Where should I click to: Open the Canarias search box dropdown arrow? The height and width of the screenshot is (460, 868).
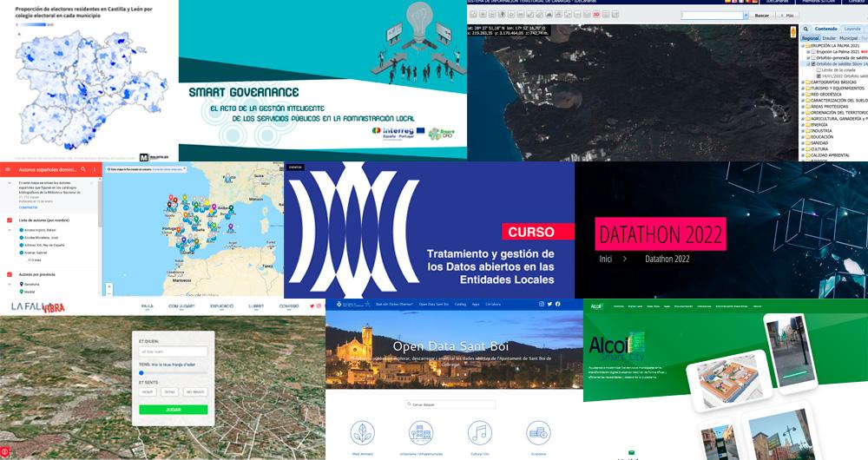click(746, 16)
